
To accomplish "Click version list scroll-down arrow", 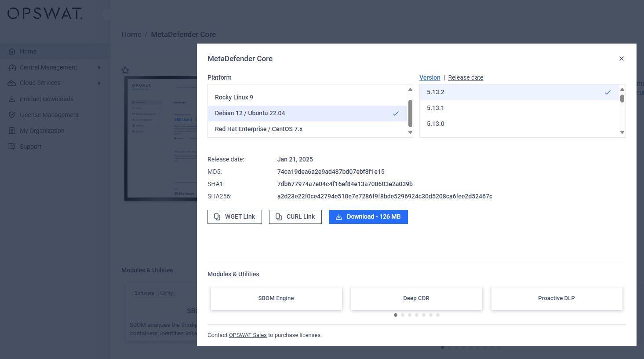I will point(622,132).
